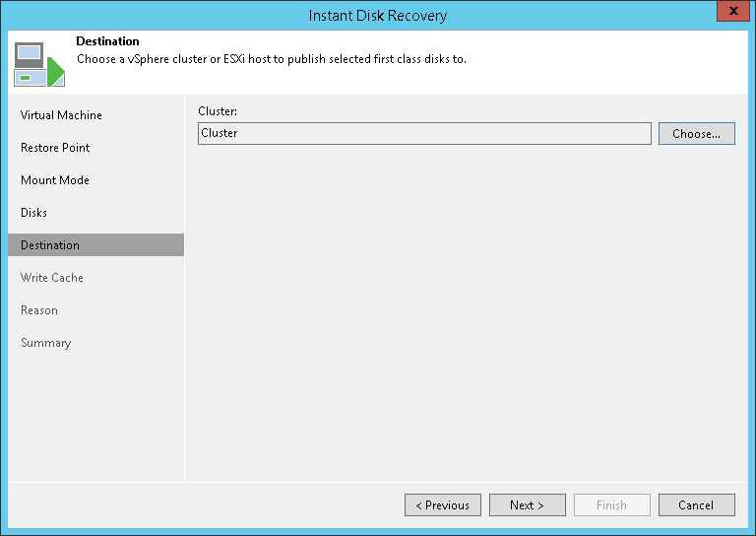Click the Cluster text field
Viewport: 756px width, 536px height.
tap(424, 133)
